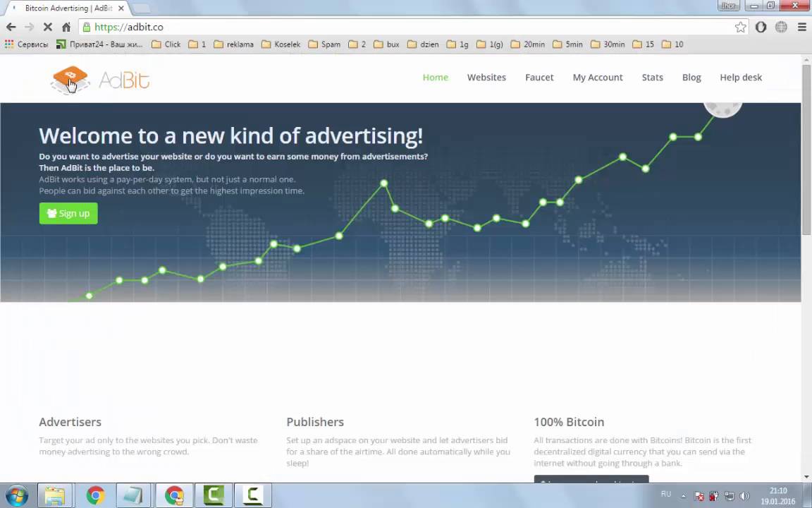Open the 1g bookmarks folder

[x=457, y=44]
